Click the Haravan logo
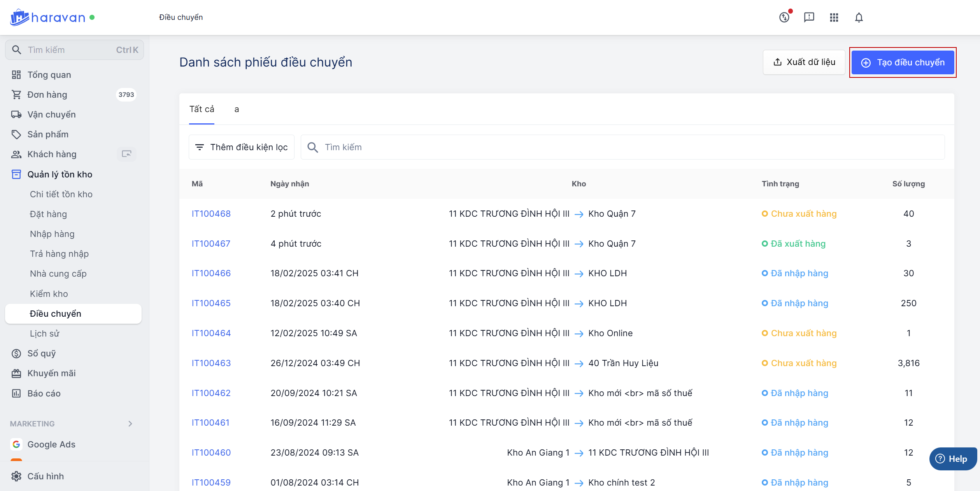The image size is (980, 491). coord(48,18)
